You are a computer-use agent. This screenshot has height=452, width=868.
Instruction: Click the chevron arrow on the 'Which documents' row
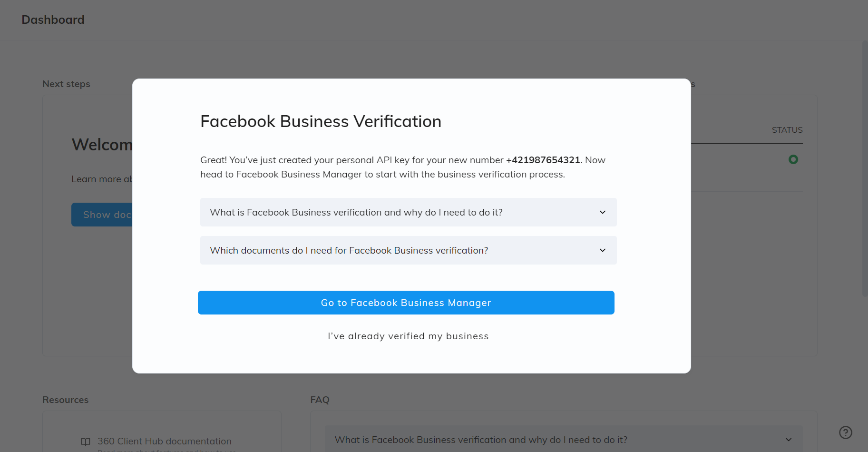pyautogui.click(x=602, y=250)
